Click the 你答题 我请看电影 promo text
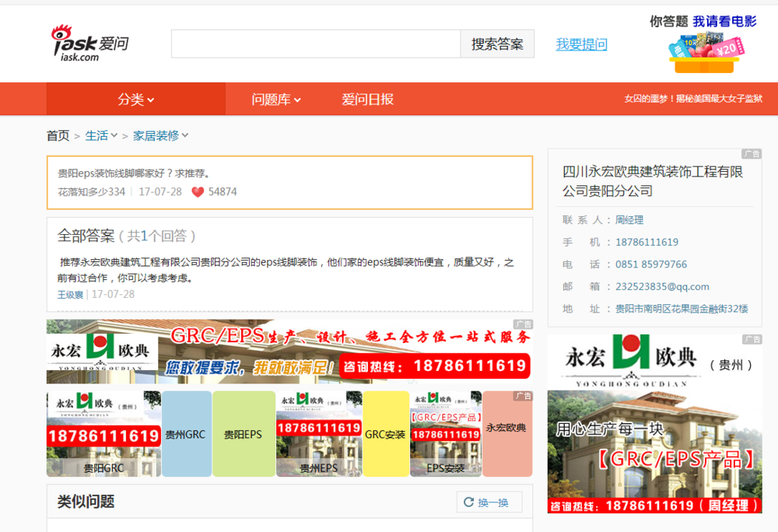 click(x=703, y=21)
